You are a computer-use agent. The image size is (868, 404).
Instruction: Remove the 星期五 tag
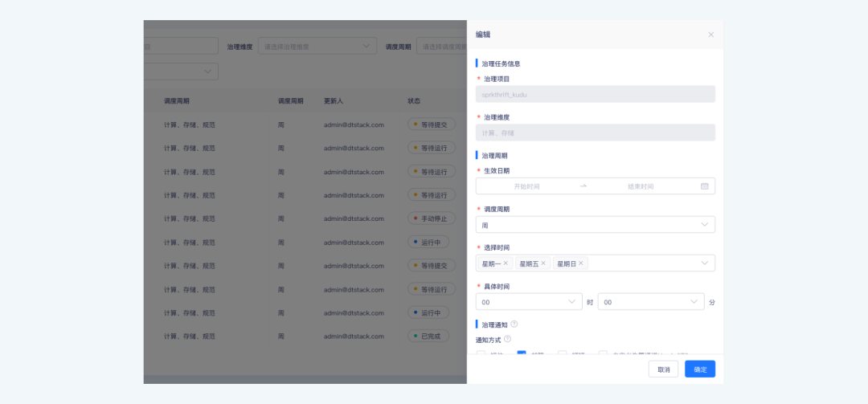point(543,263)
